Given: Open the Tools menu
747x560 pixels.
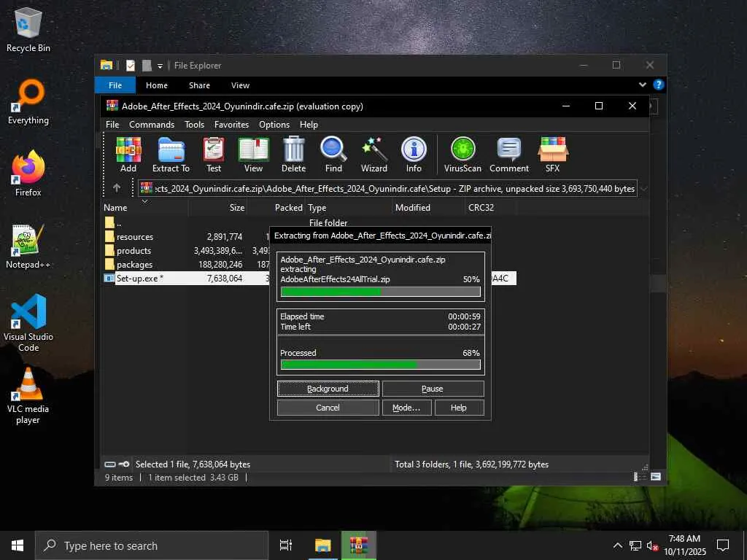Looking at the screenshot, I should [194, 125].
